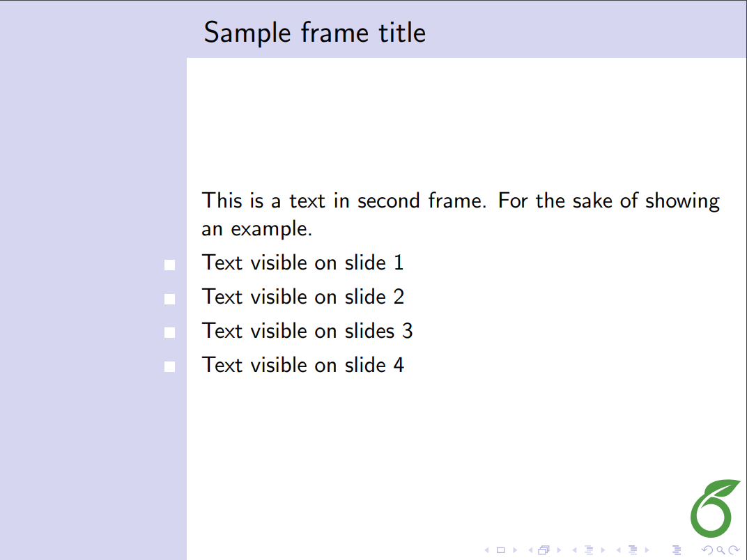Go to previous frame using left arrow
747x560 pixels.
click(x=530, y=550)
